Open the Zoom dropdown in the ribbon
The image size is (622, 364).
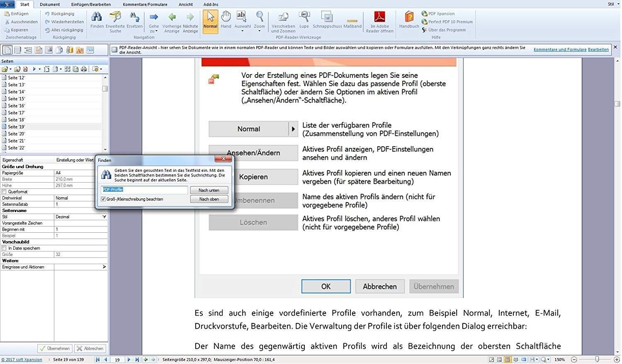(x=259, y=22)
